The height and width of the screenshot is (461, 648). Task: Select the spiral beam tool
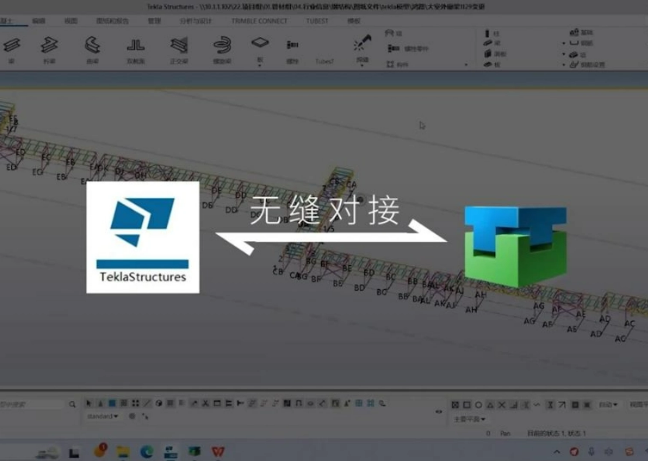[x=222, y=46]
